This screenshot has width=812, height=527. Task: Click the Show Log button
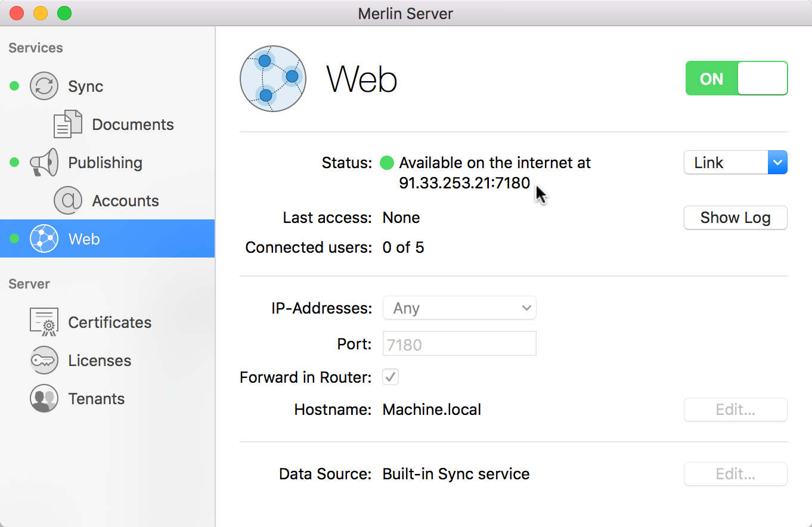point(736,218)
